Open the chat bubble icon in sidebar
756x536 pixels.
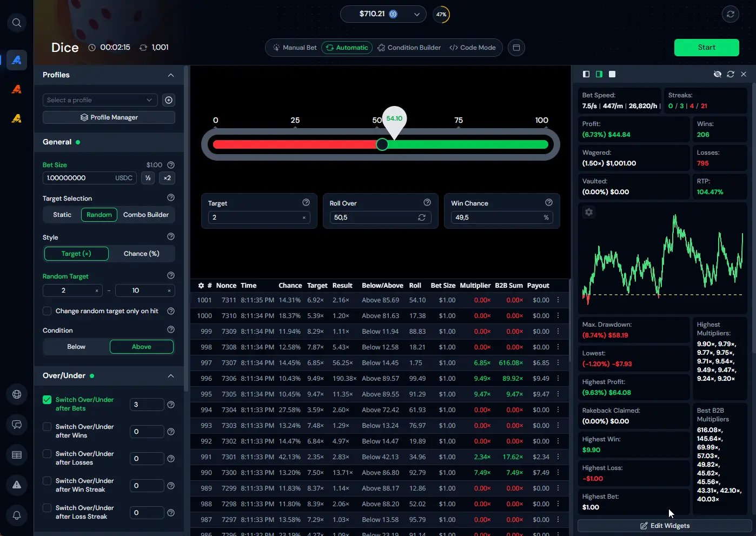[x=17, y=425]
